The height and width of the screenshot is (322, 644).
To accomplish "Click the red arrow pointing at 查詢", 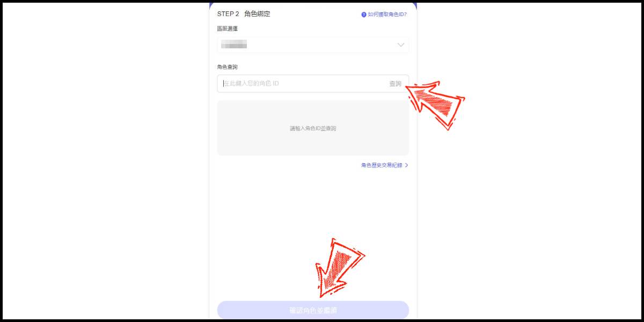I will pyautogui.click(x=435, y=103).
